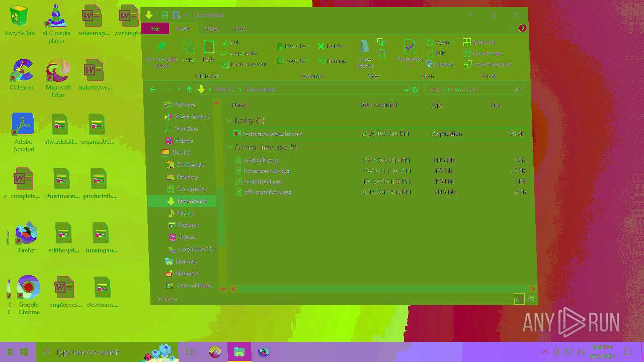Click the Back navigation arrow
The height and width of the screenshot is (362, 644).
[153, 89]
